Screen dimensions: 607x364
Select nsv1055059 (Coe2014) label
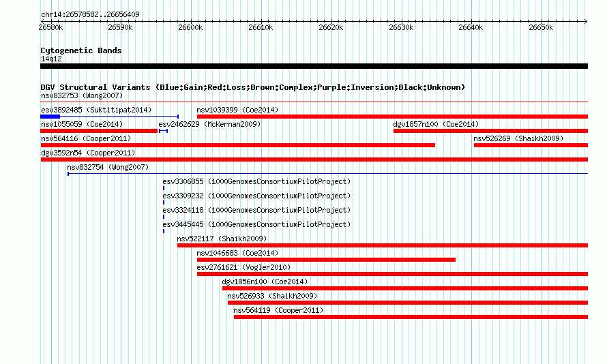coord(82,124)
